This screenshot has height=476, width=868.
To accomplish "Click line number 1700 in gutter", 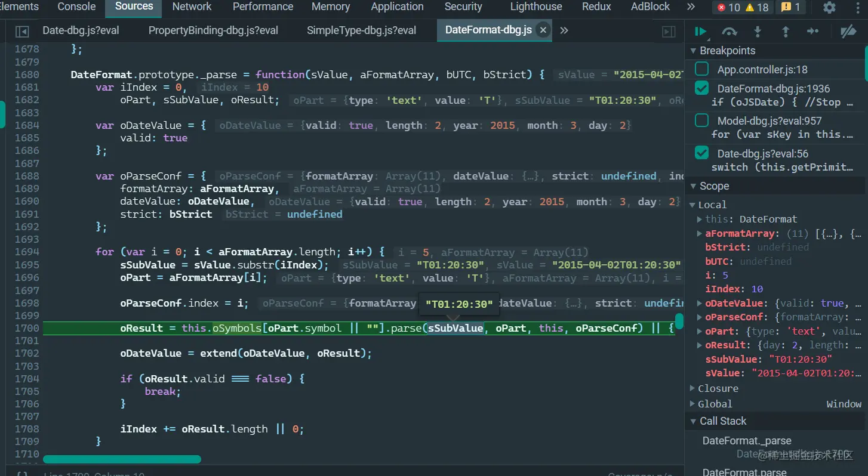I will 27,328.
